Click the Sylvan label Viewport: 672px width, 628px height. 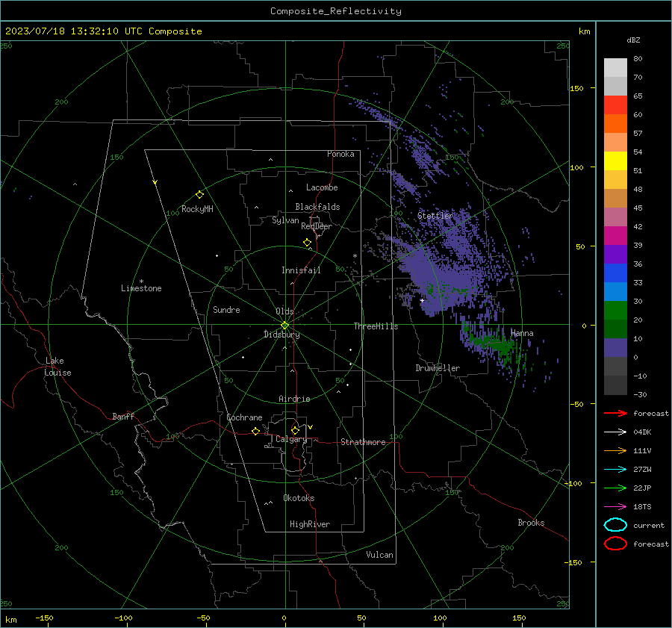(285, 221)
